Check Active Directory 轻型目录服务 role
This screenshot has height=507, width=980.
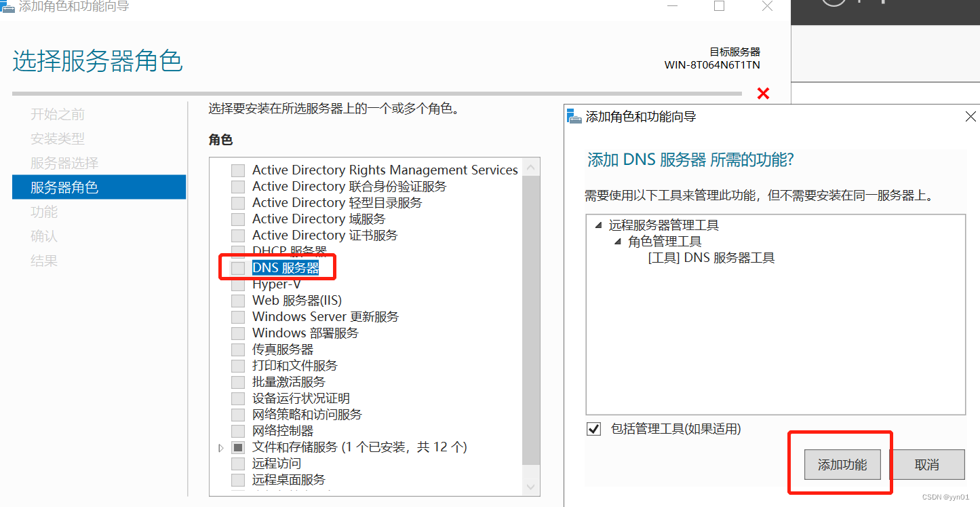click(237, 203)
